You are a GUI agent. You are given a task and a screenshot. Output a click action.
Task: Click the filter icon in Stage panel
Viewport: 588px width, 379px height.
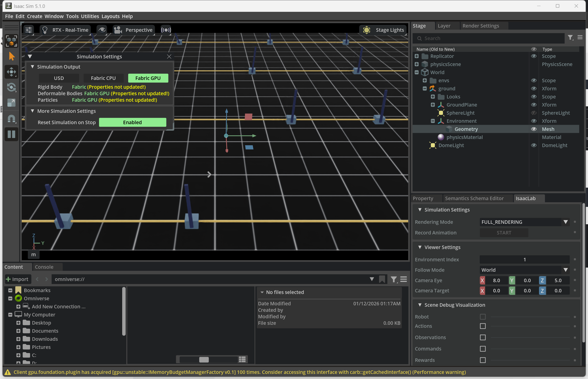pyautogui.click(x=570, y=38)
